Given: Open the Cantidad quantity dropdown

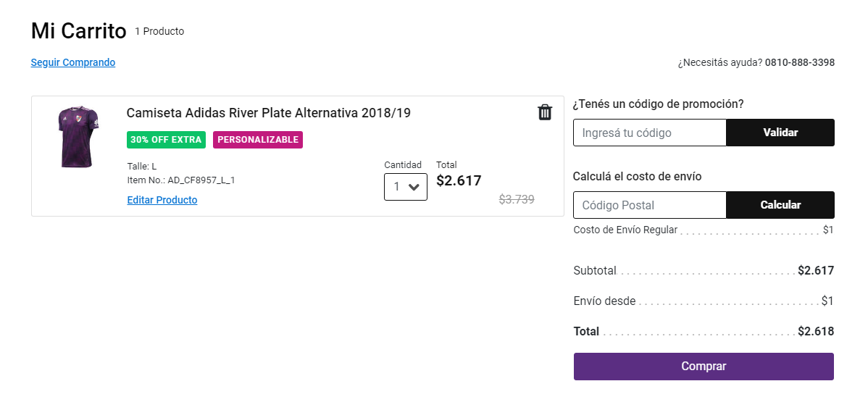Looking at the screenshot, I should [405, 187].
